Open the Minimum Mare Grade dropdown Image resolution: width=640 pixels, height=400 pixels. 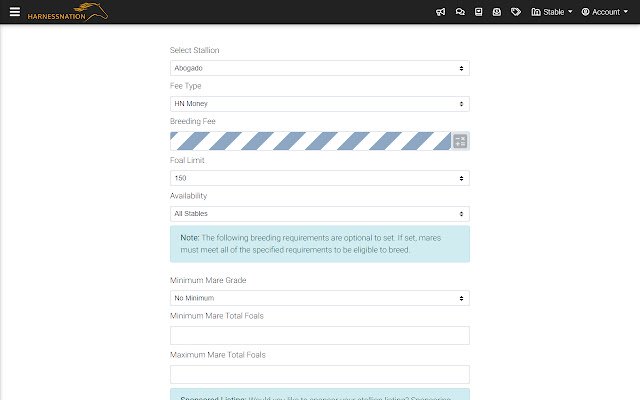[x=320, y=298]
